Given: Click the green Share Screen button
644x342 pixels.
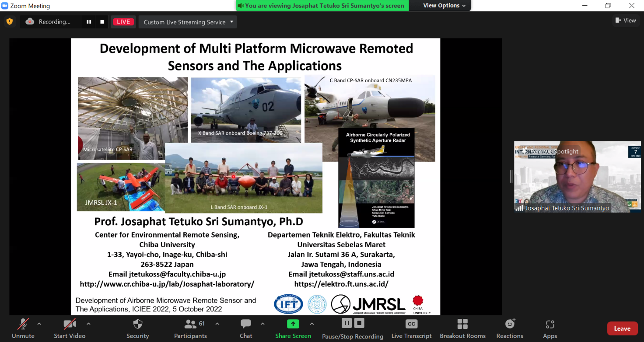Looking at the screenshot, I should 293,328.
